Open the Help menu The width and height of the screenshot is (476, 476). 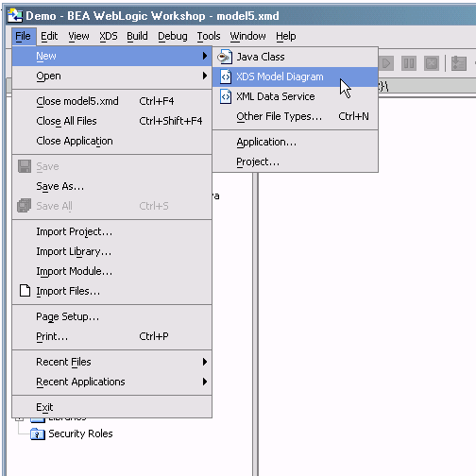pos(286,36)
